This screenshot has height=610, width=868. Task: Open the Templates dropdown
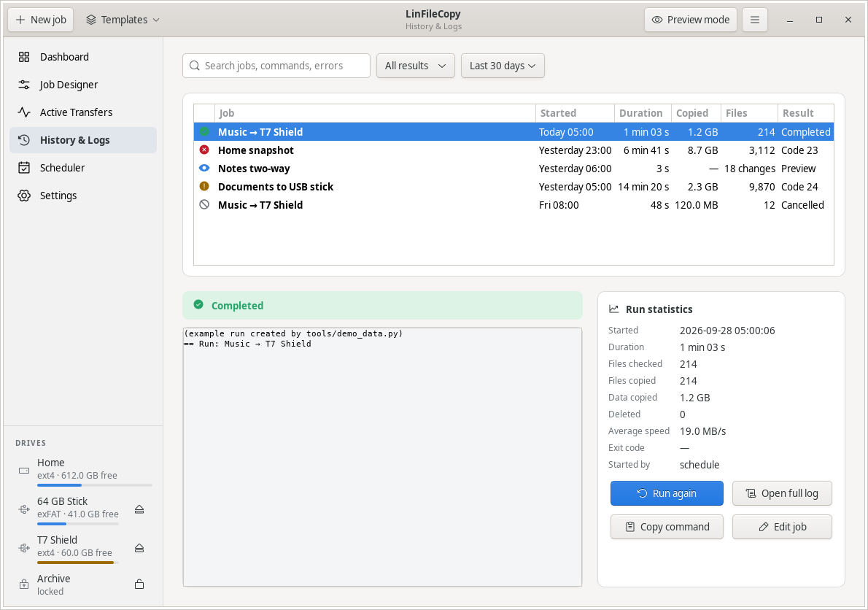pos(123,20)
